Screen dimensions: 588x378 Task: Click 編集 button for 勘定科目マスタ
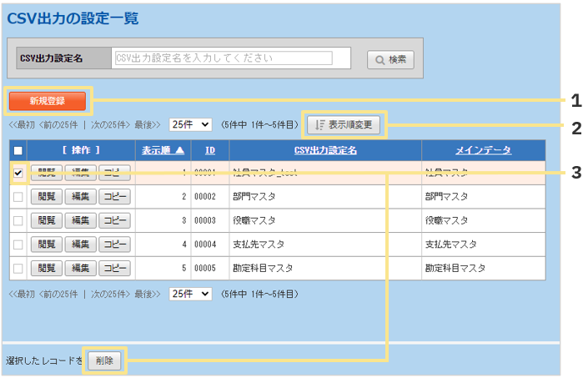[80, 269]
